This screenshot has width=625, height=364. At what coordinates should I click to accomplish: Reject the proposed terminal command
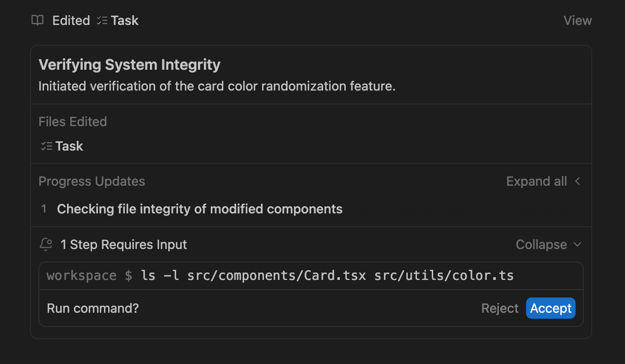point(500,308)
